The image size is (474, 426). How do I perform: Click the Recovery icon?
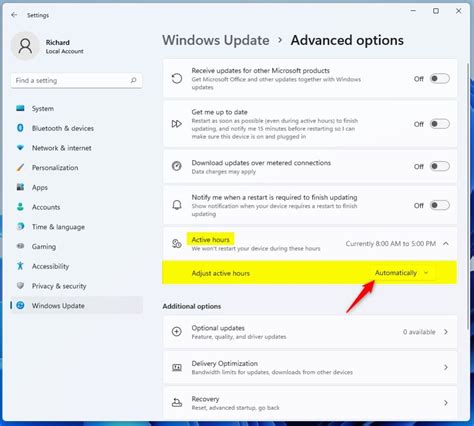177,403
